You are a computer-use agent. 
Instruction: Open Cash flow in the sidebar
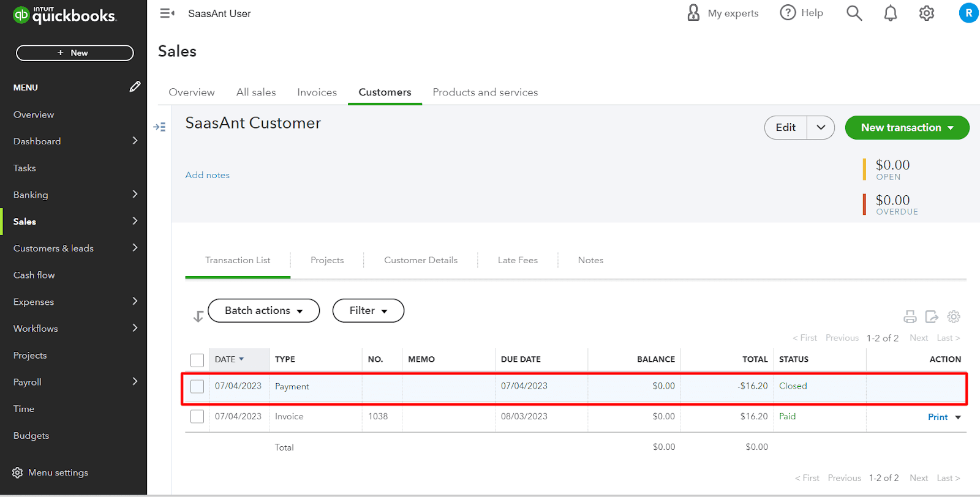pos(34,275)
